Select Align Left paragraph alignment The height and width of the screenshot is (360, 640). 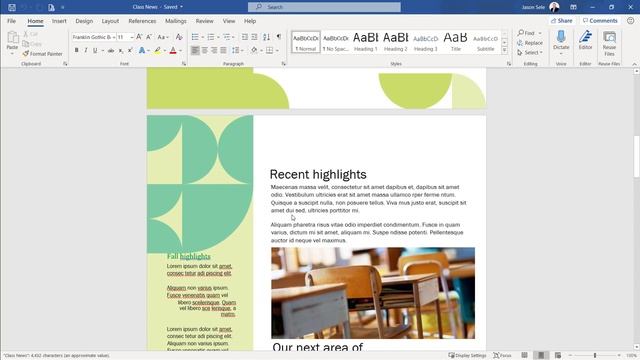195,50
